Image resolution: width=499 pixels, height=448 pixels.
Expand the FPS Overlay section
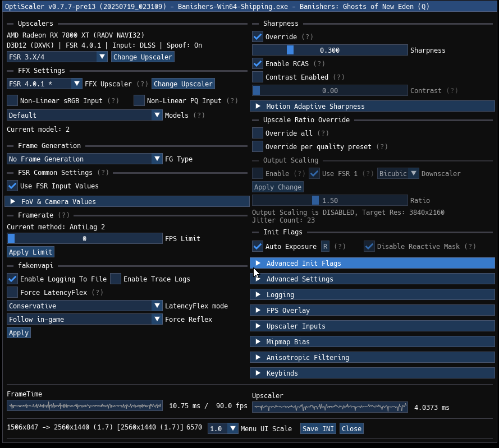(372, 310)
